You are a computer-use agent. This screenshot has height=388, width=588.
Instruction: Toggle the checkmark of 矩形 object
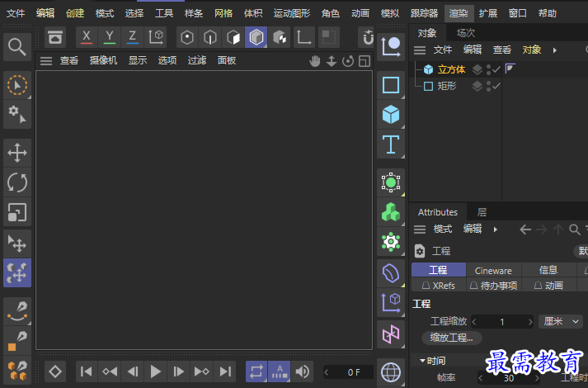coord(496,87)
